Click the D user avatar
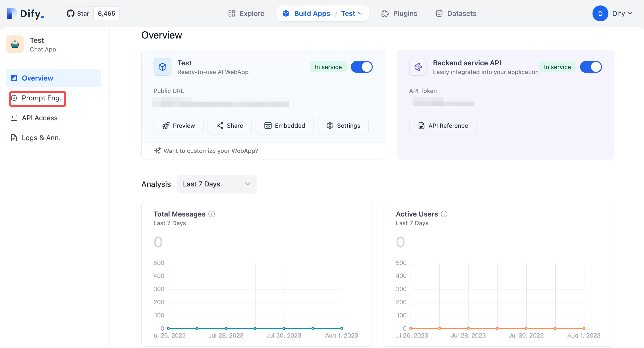Image resolution: width=644 pixels, height=348 pixels. [600, 13]
